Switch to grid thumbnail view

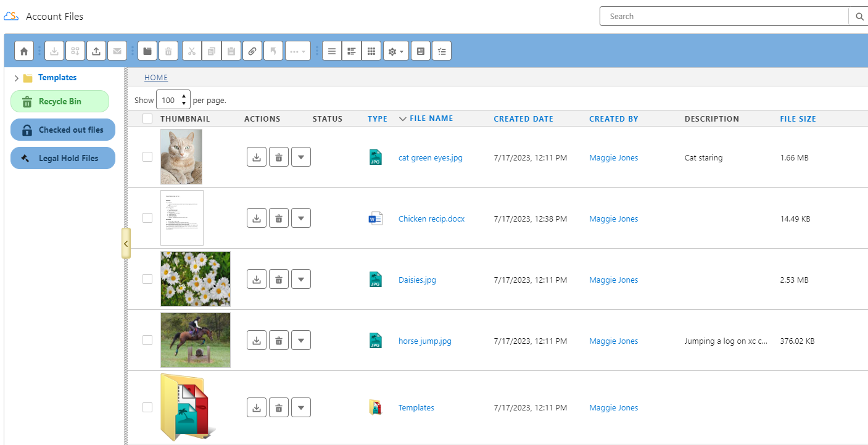[x=371, y=51]
